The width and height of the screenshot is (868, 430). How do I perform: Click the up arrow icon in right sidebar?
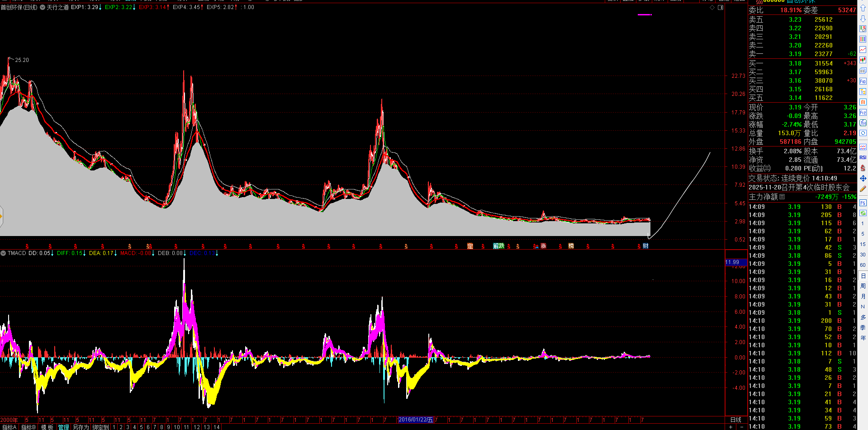pos(863,8)
